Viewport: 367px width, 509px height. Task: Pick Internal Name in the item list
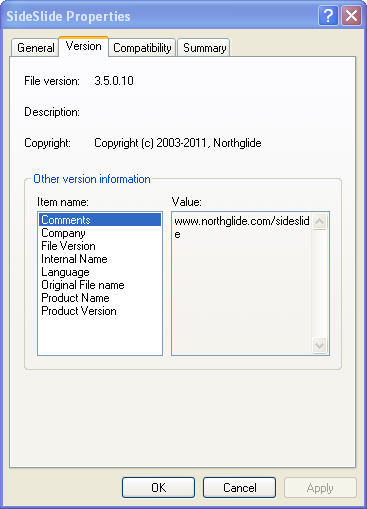click(100, 259)
